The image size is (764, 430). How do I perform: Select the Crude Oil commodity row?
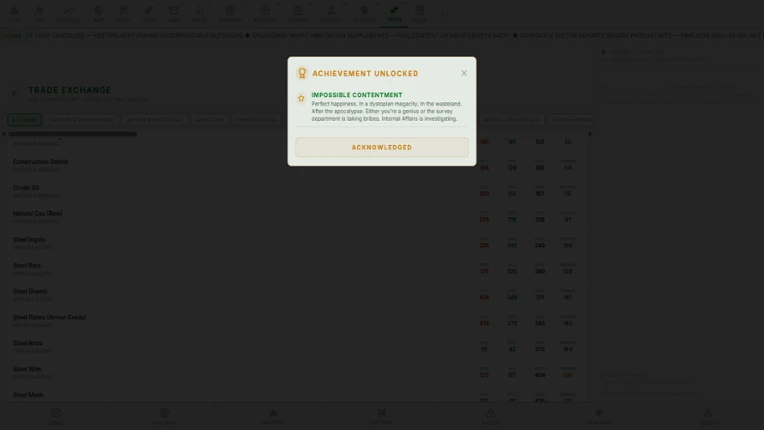pyautogui.click(x=297, y=190)
